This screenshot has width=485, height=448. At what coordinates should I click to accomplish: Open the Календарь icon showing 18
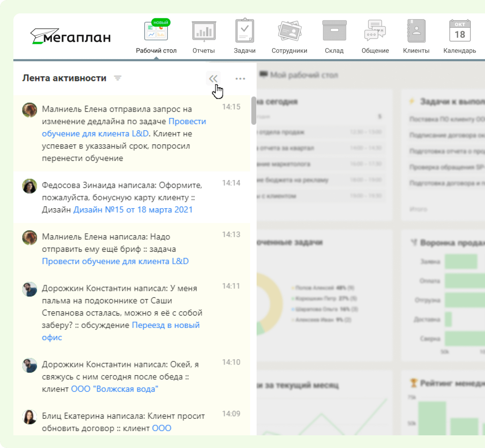[460, 31]
